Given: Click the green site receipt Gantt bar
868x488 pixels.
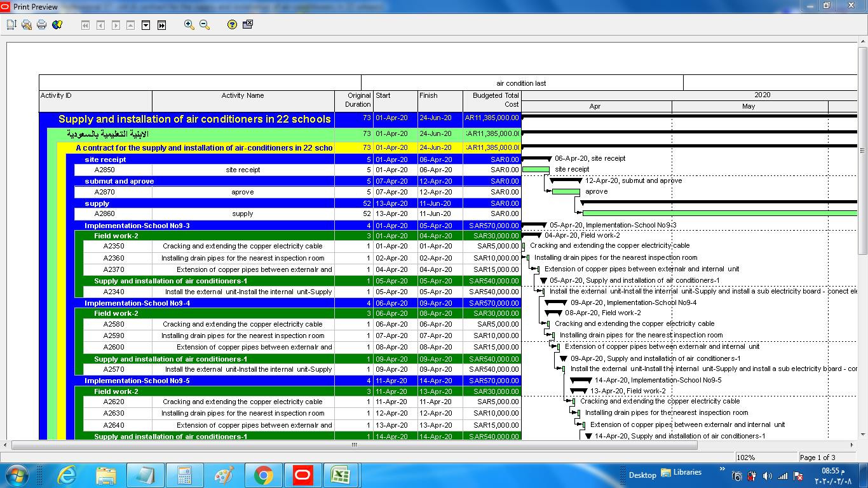Looking at the screenshot, I should [x=536, y=170].
